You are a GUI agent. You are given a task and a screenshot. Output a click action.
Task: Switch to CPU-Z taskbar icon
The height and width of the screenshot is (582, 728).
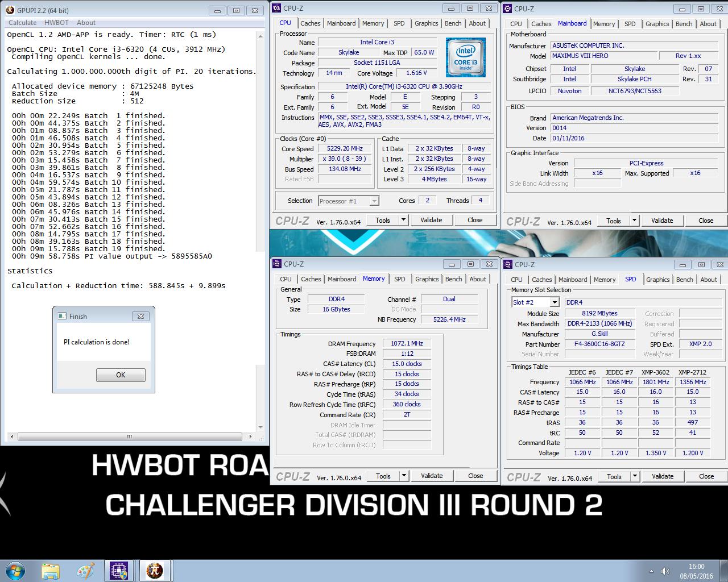[120, 571]
